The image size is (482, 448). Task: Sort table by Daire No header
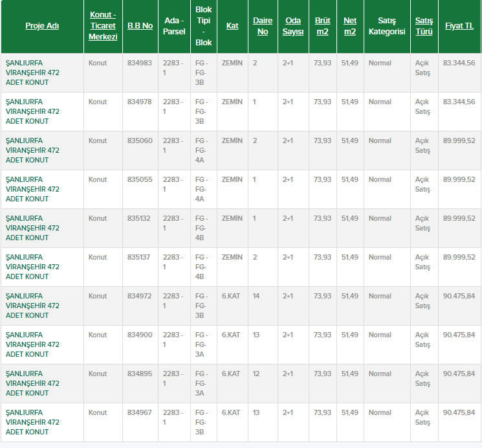(x=263, y=26)
